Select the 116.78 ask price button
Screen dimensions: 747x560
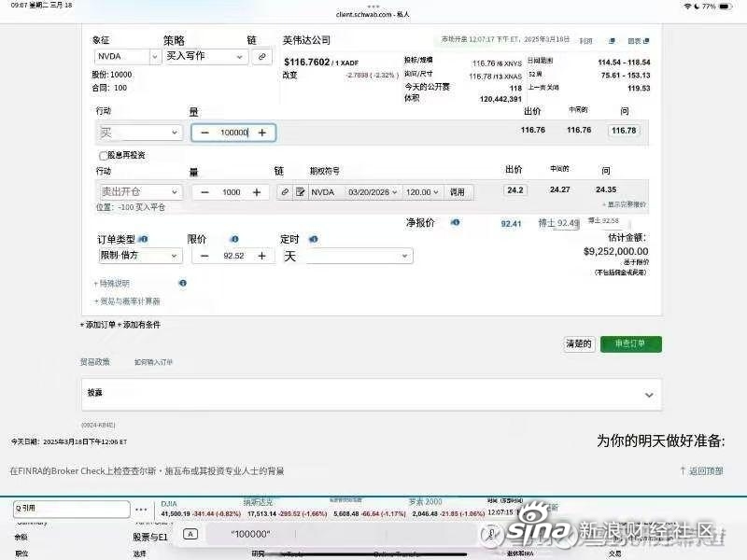point(624,131)
